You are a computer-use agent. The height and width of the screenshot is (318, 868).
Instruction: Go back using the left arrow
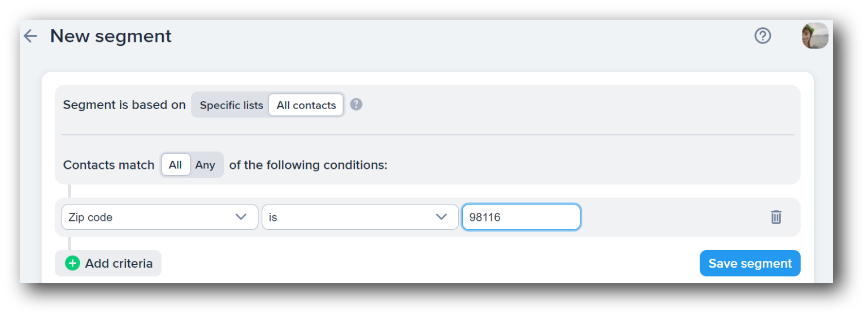(x=30, y=36)
